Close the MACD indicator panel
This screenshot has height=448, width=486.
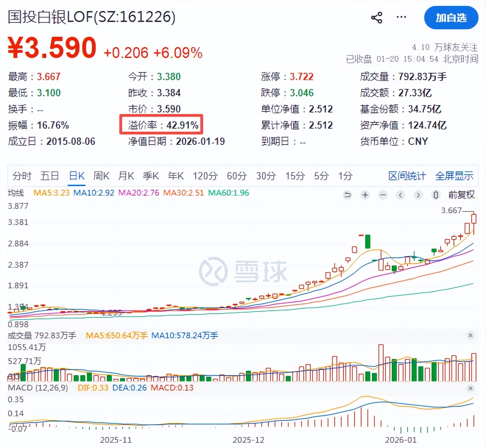470,388
